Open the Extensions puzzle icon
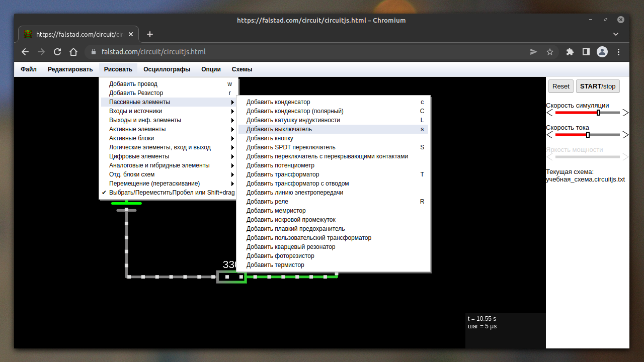The height and width of the screenshot is (362, 644). point(570,52)
